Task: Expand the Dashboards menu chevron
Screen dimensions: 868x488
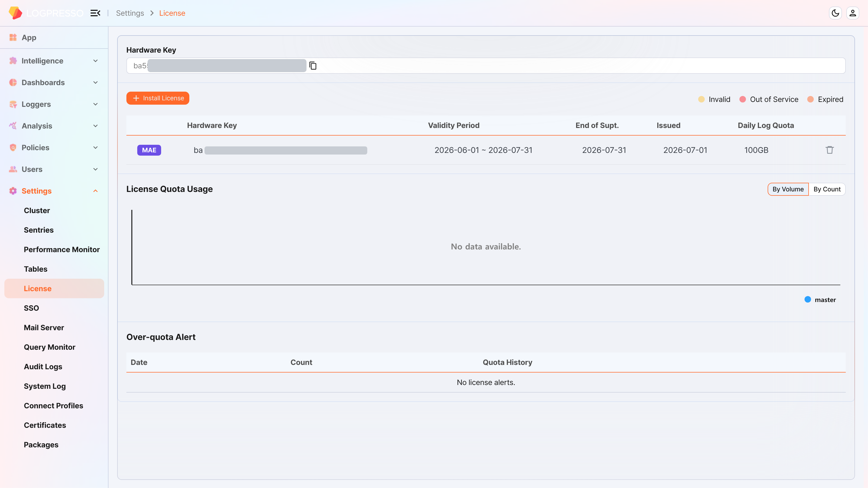Action: 95,82
